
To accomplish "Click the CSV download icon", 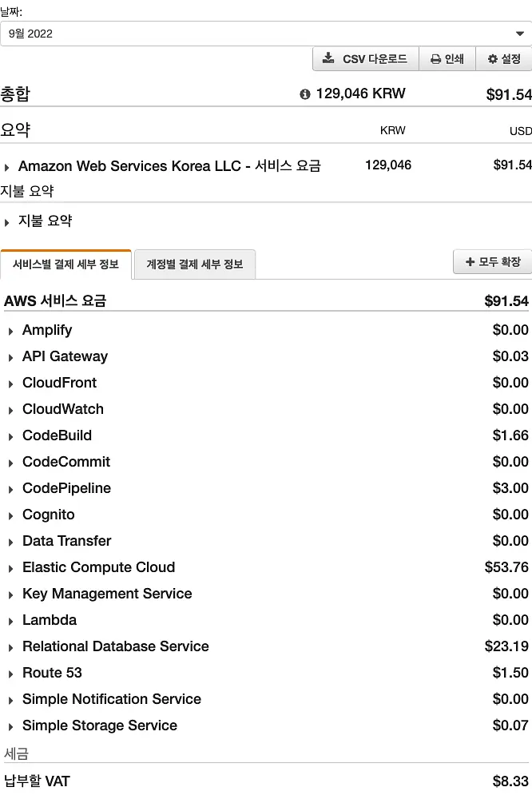I will 328,58.
